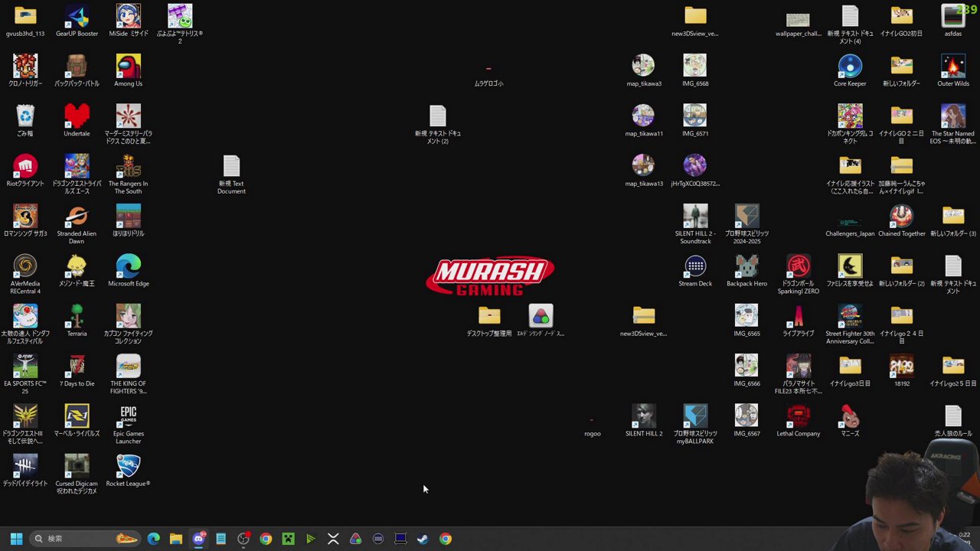Open OBS Studio from the taskbar
The image size is (980, 551).
click(243, 539)
